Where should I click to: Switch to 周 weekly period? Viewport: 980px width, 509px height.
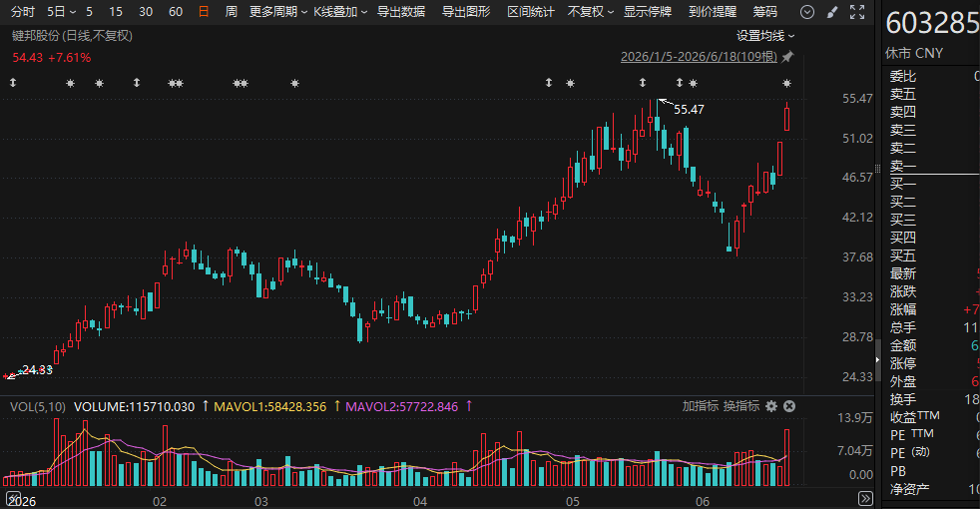232,12
